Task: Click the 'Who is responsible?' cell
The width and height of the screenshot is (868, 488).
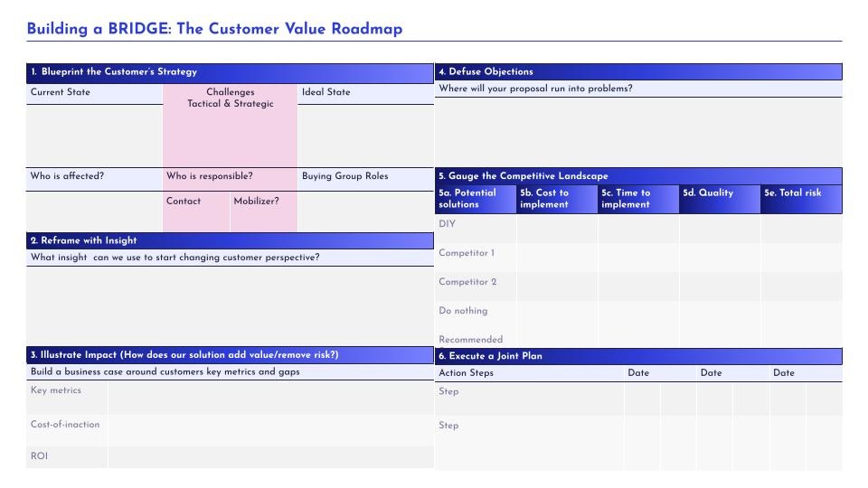Action: [230, 179]
